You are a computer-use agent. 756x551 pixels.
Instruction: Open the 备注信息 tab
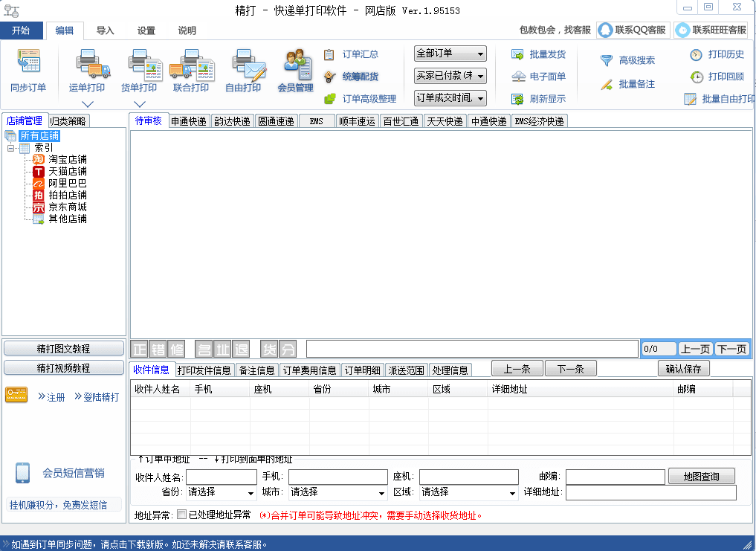point(257,370)
